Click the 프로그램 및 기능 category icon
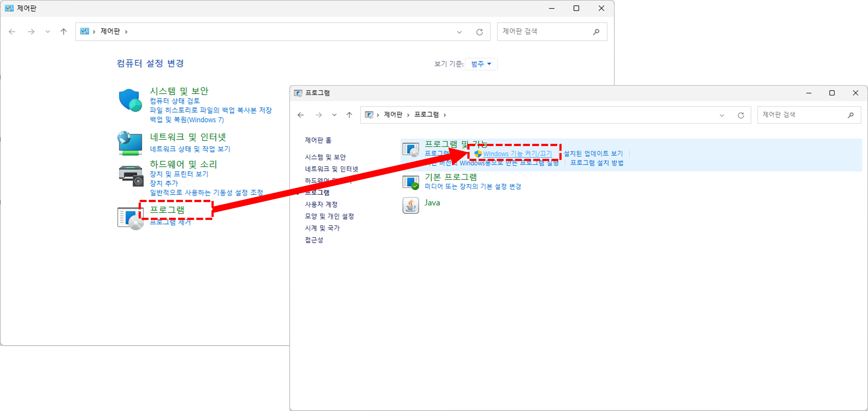The height and width of the screenshot is (411, 868). pos(410,149)
